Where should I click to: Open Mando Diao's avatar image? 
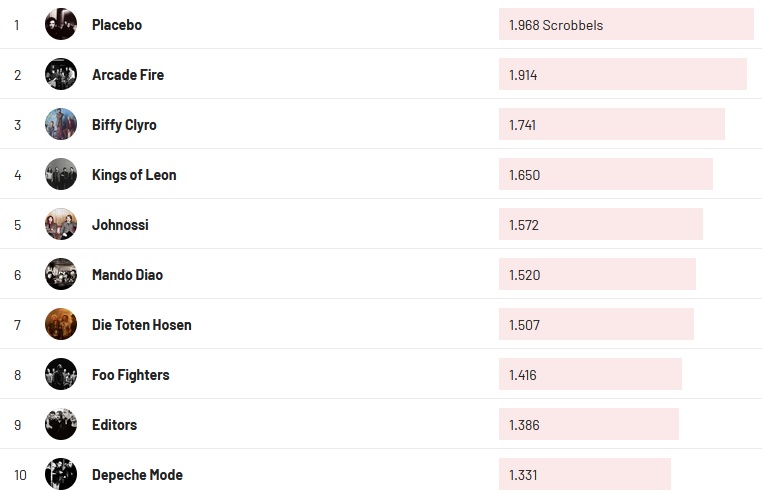tap(61, 274)
